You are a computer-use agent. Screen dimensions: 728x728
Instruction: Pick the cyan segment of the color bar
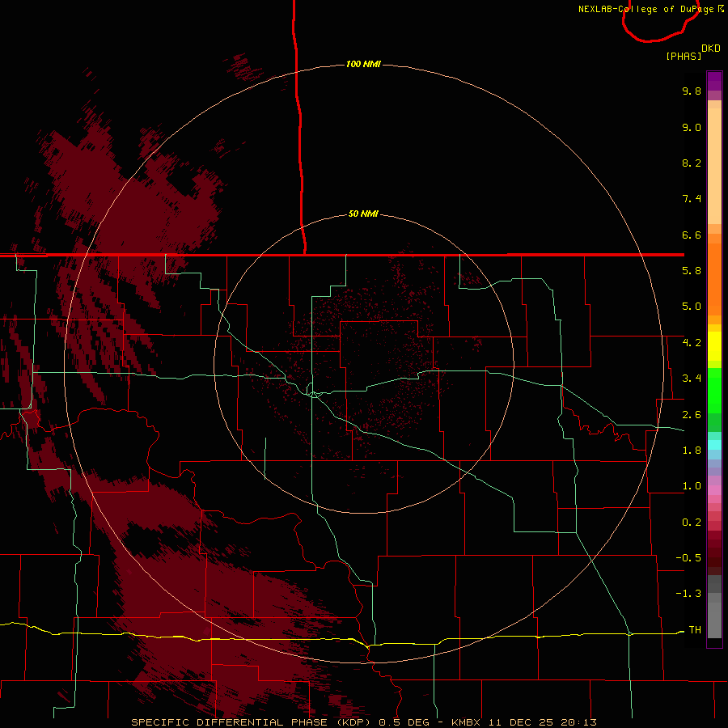coord(714,445)
